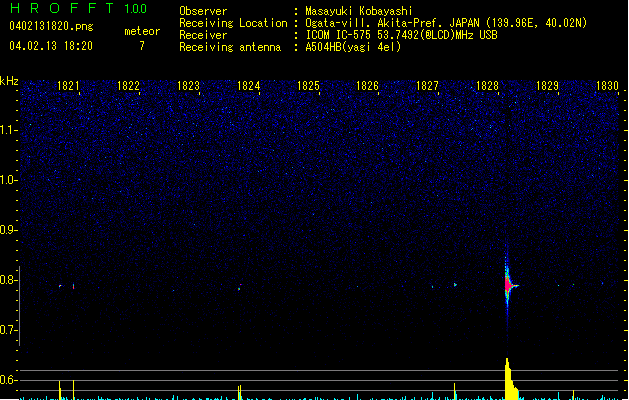Click the 0.9 kHz axis label
The width and height of the screenshot is (629, 400).
[8, 230]
